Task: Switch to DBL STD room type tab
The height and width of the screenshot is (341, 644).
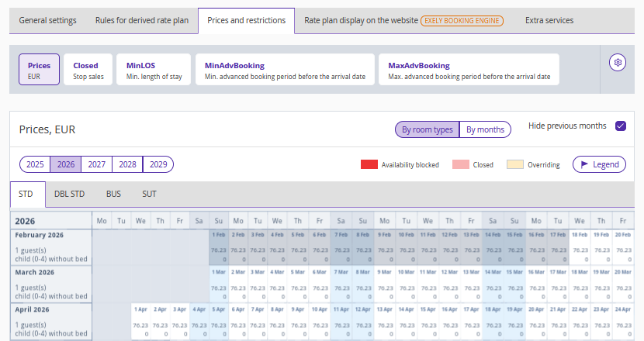Action: [69, 194]
